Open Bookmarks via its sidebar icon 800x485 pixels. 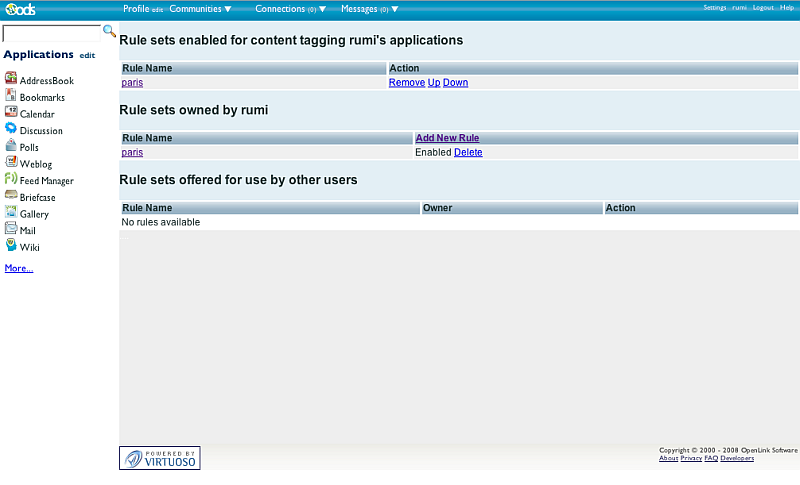click(11, 96)
